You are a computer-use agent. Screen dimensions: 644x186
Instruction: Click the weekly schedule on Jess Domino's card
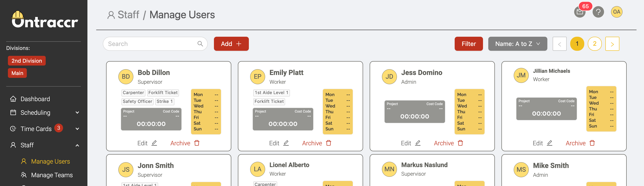tap(469, 112)
